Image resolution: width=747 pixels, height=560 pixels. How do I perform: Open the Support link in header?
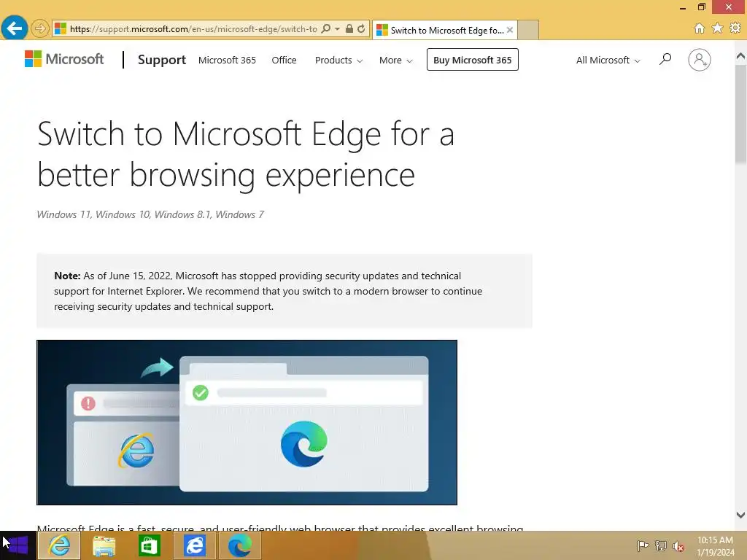pyautogui.click(x=161, y=60)
